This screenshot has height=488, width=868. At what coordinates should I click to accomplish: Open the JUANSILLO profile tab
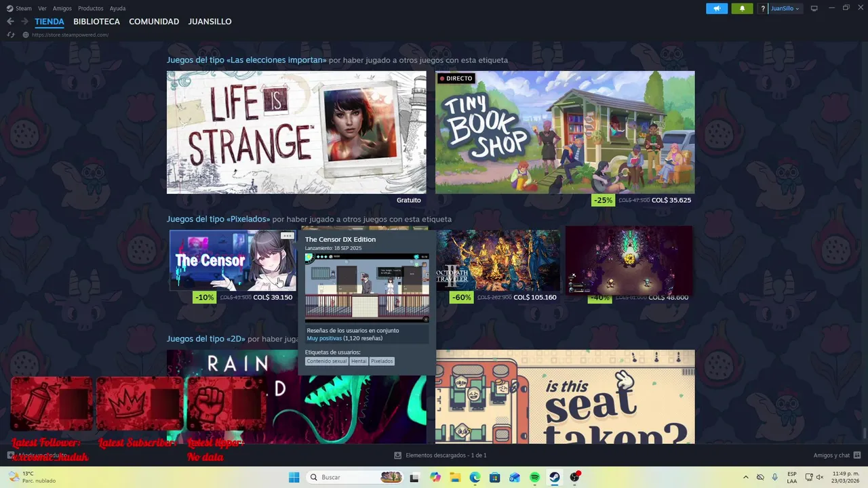click(210, 22)
